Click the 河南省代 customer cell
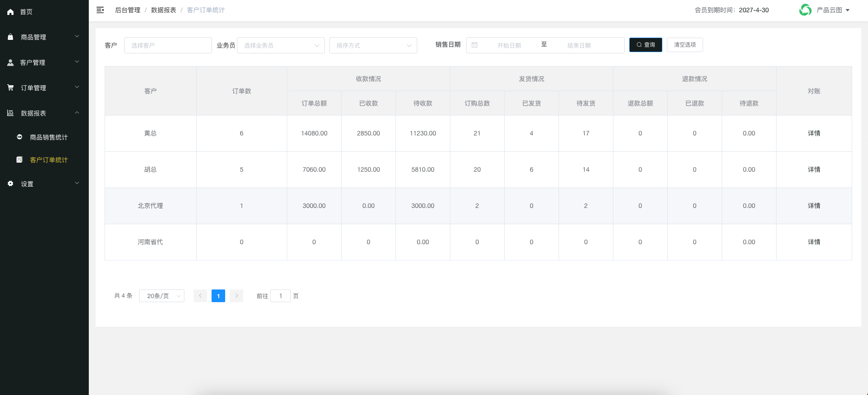The image size is (868, 395). pyautogui.click(x=150, y=242)
